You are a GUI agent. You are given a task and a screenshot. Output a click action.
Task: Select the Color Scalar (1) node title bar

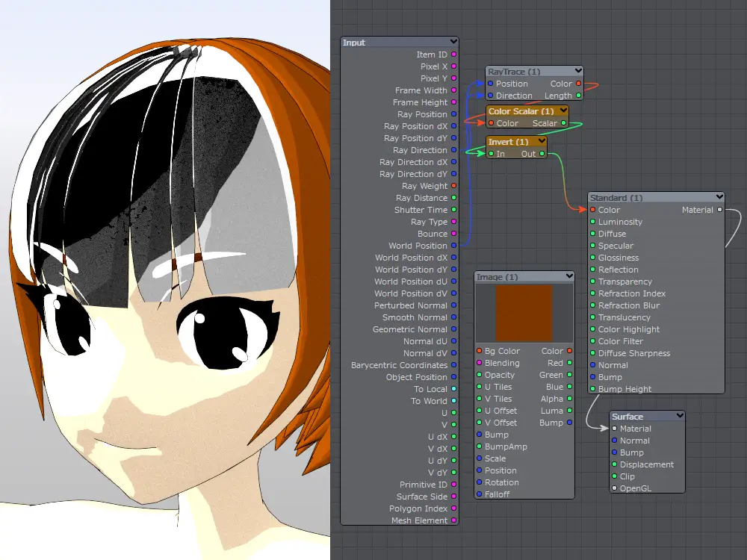coord(521,111)
